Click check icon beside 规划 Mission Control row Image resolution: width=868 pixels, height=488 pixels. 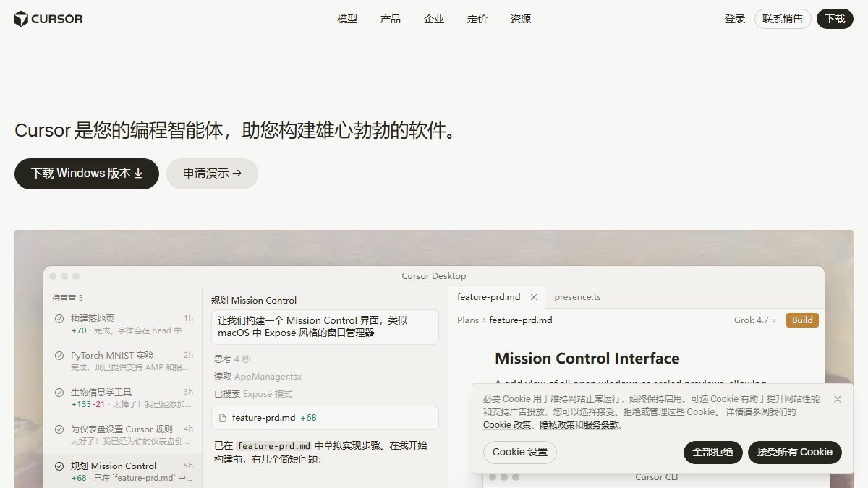[x=59, y=466]
